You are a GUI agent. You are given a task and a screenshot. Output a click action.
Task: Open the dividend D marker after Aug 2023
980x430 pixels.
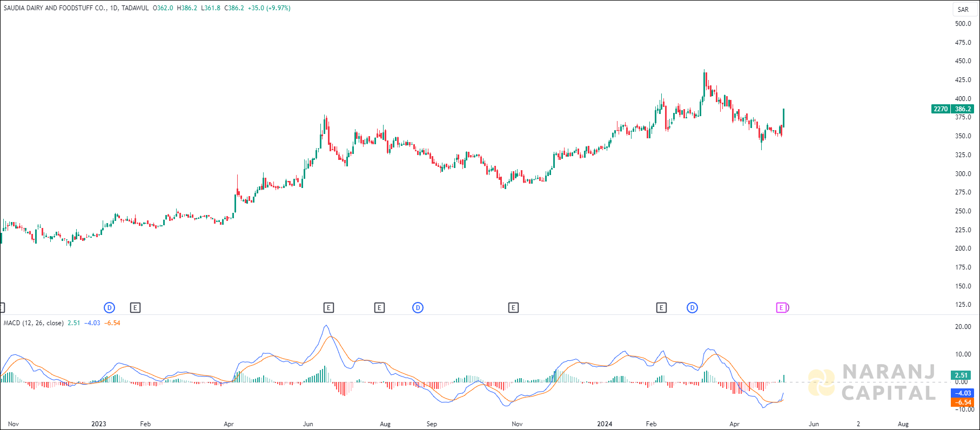418,308
